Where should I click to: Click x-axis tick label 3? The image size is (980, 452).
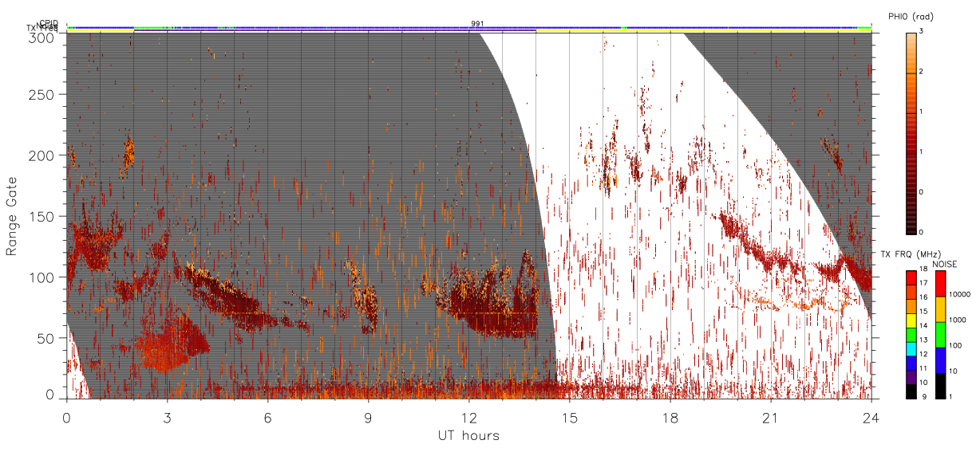[x=167, y=419]
